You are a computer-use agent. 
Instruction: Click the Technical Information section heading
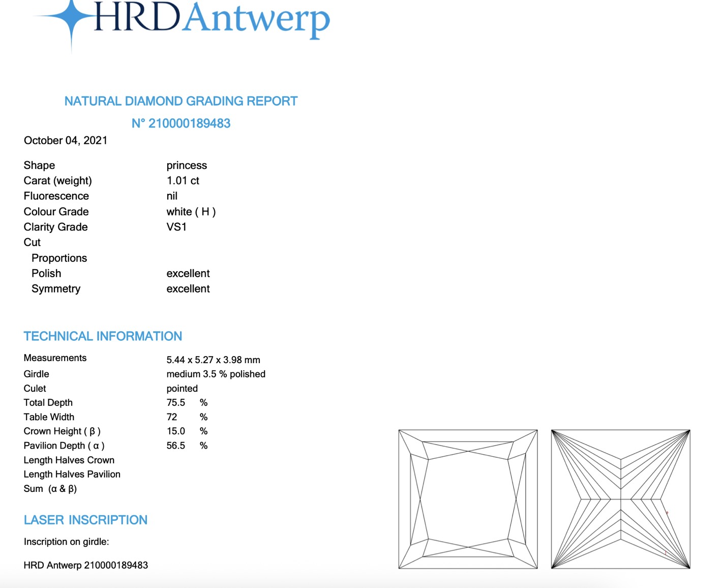coord(103,336)
